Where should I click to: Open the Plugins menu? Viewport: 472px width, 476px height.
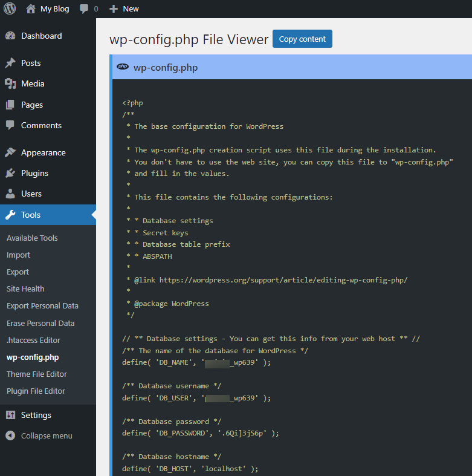pyautogui.click(x=34, y=173)
